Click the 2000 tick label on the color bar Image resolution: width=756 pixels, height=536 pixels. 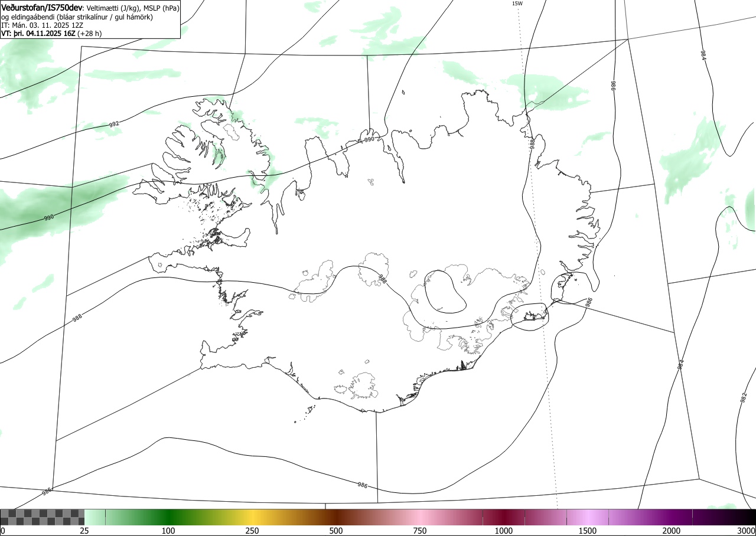672,531
